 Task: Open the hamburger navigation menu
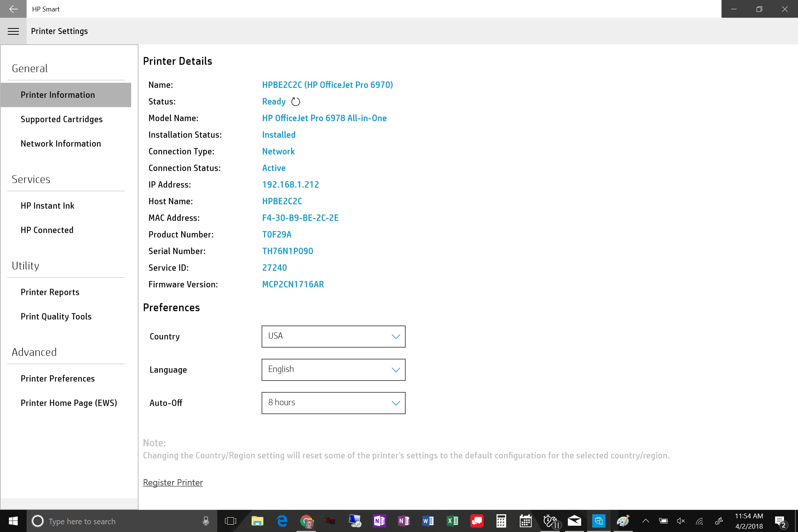pos(13,31)
